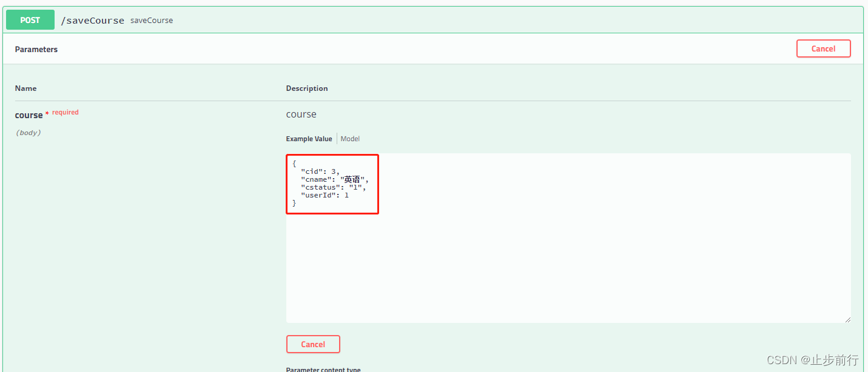Click the Description column header

click(x=307, y=88)
